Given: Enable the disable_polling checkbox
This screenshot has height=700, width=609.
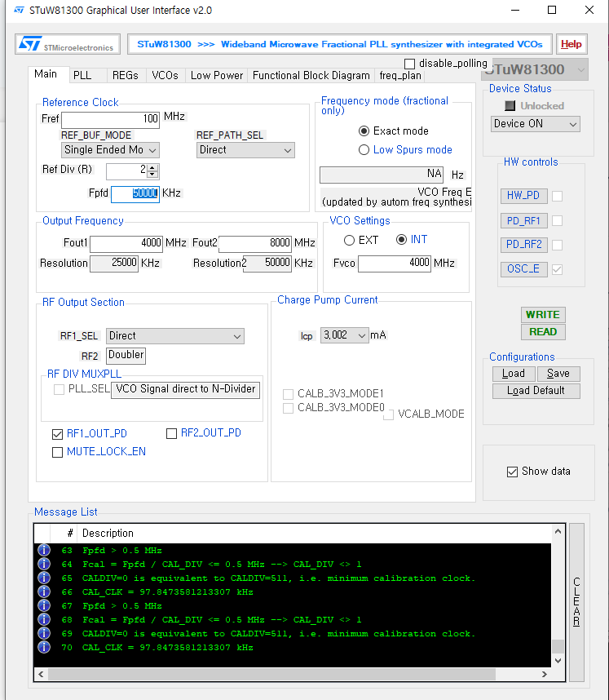Looking at the screenshot, I should click(x=409, y=64).
